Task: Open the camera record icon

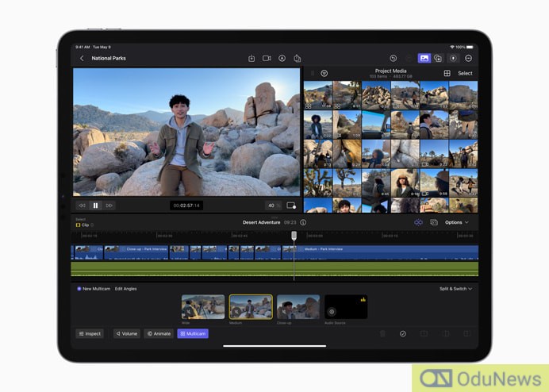Action: coord(267,59)
